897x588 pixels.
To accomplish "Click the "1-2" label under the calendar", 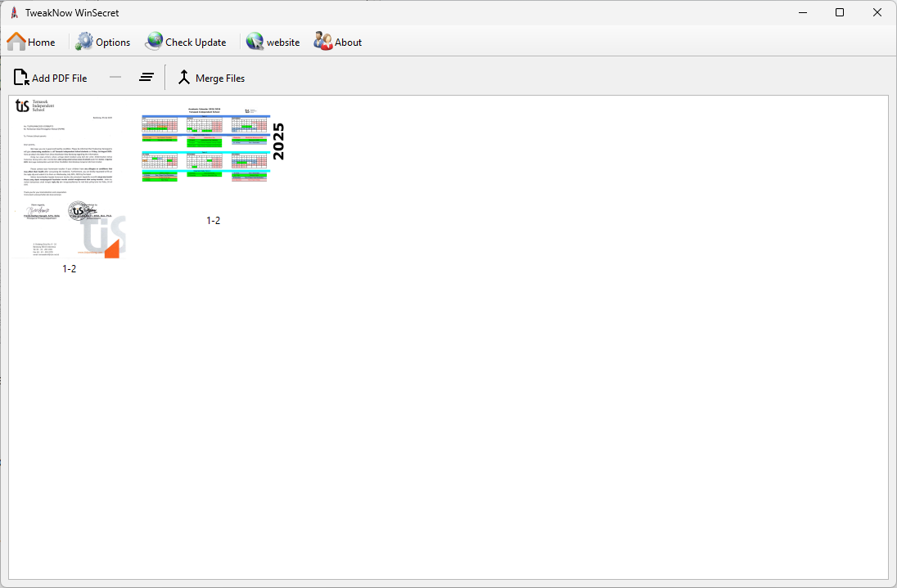I will tap(213, 220).
